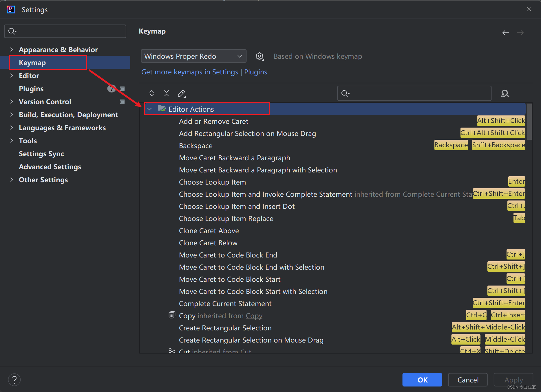The height and width of the screenshot is (392, 541).
Task: Open the Windows Proper Redo keymap dropdown
Action: [193, 56]
